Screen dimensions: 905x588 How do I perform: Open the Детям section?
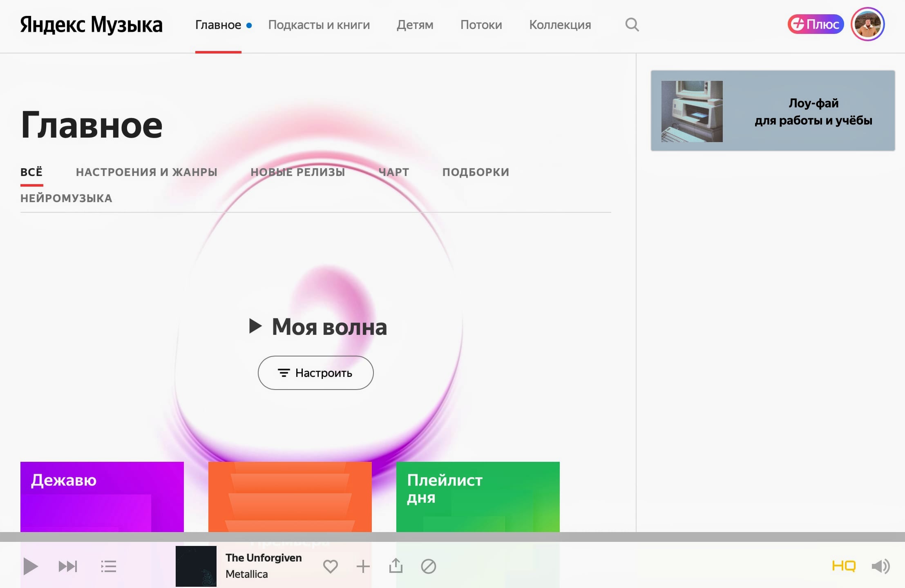coord(415,25)
